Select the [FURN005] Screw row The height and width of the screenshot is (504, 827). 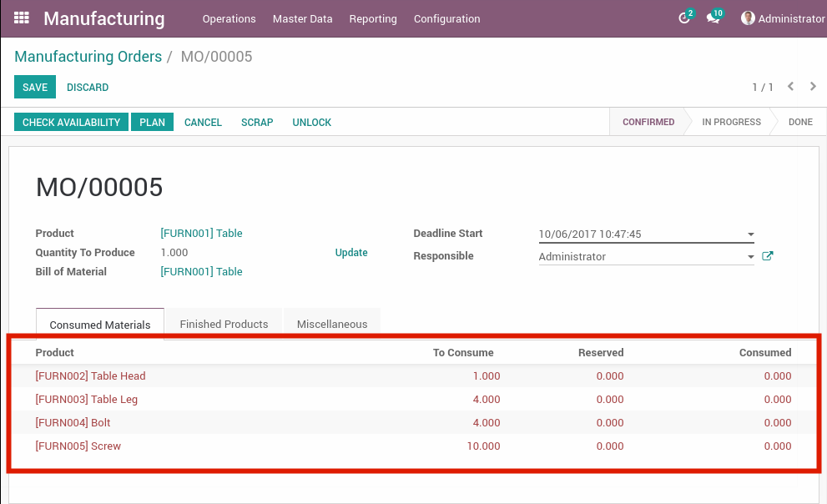pyautogui.click(x=414, y=446)
